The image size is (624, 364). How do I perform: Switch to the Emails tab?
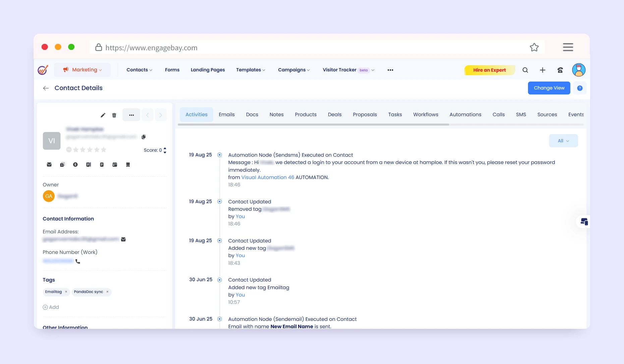[227, 115]
